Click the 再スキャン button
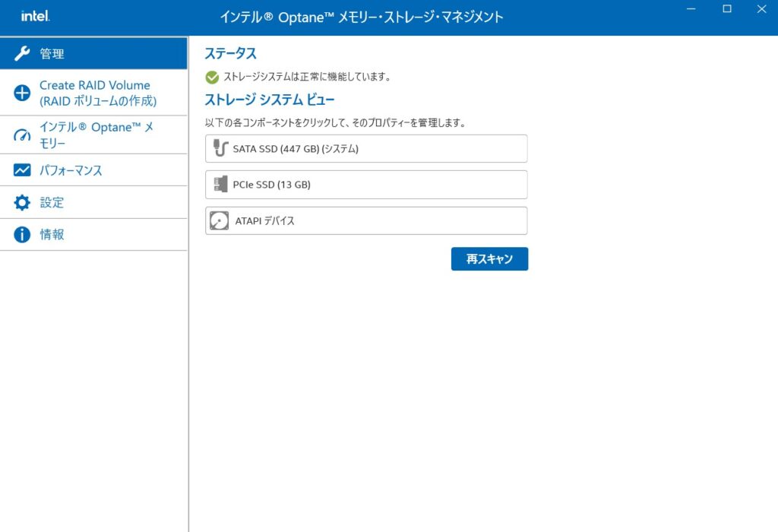Image resolution: width=778 pixels, height=532 pixels. 489,258
